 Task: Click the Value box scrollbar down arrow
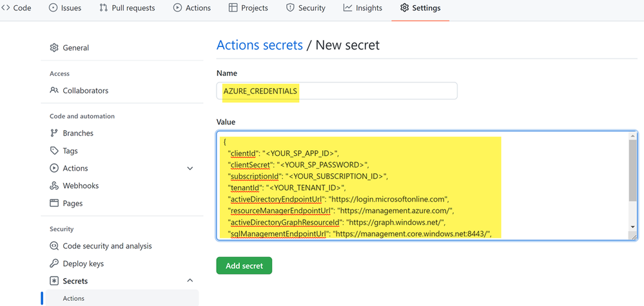[633, 227]
